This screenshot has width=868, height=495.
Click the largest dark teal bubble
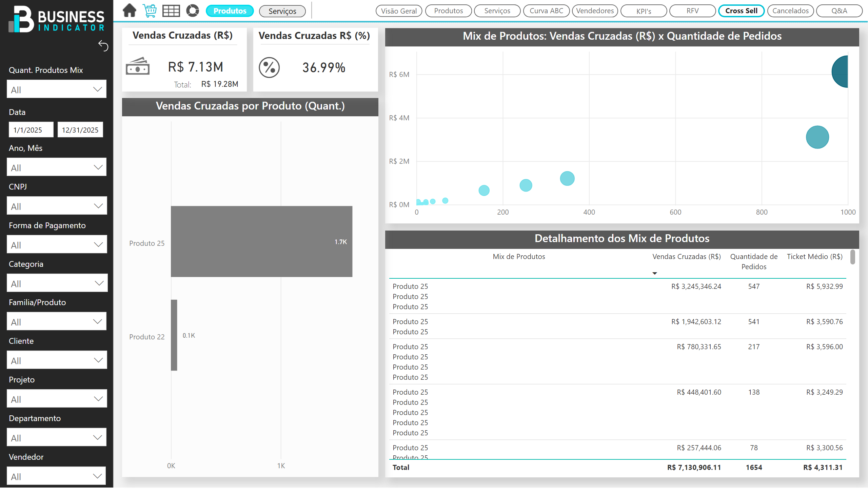point(841,72)
